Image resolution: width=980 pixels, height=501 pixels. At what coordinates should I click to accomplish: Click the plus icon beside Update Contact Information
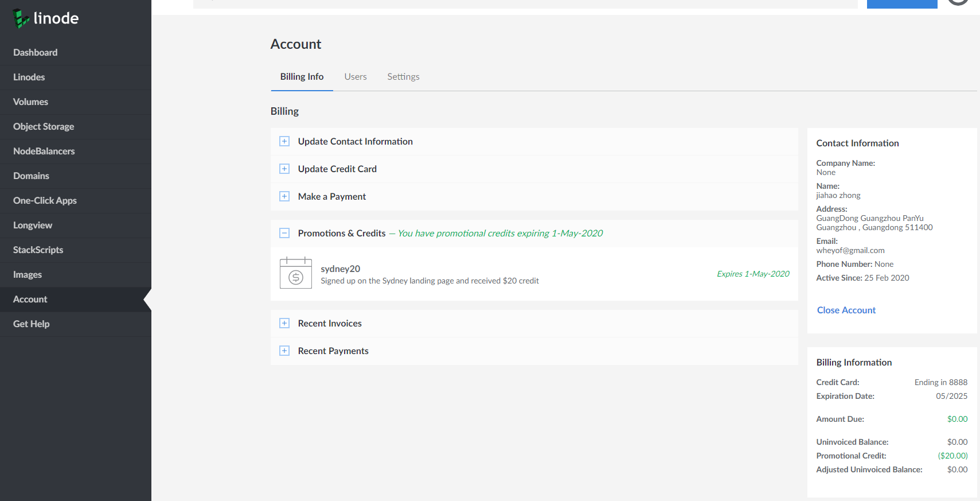point(284,141)
